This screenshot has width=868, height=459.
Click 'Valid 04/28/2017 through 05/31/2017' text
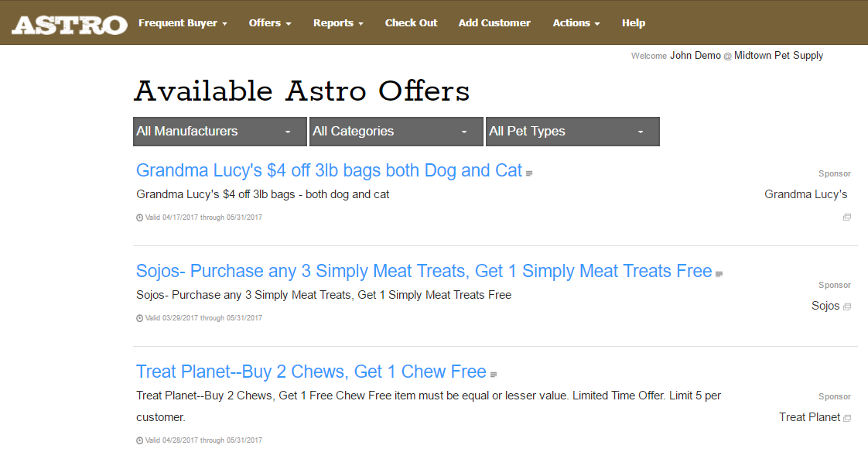[x=203, y=440]
